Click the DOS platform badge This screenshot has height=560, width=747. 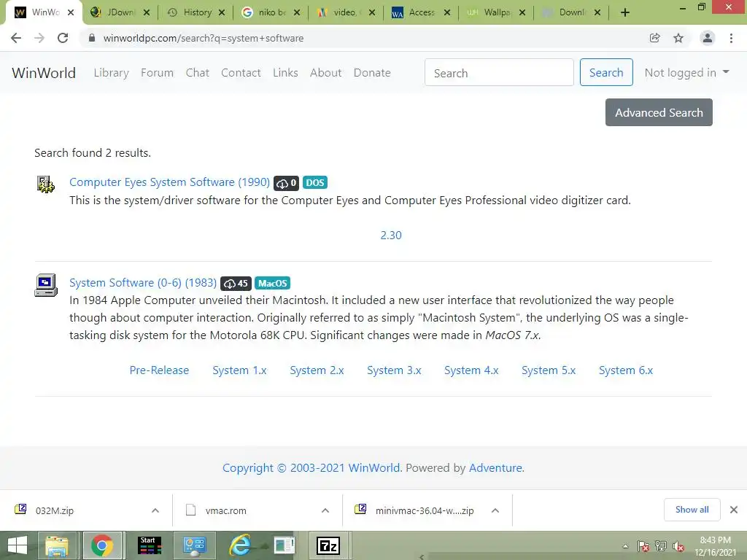315,183
